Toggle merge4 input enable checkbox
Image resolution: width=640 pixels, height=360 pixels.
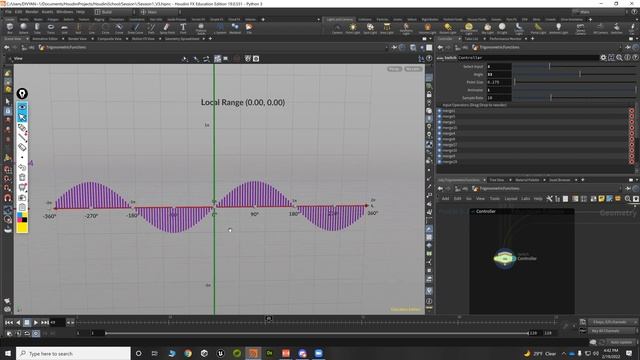[x=440, y=133]
